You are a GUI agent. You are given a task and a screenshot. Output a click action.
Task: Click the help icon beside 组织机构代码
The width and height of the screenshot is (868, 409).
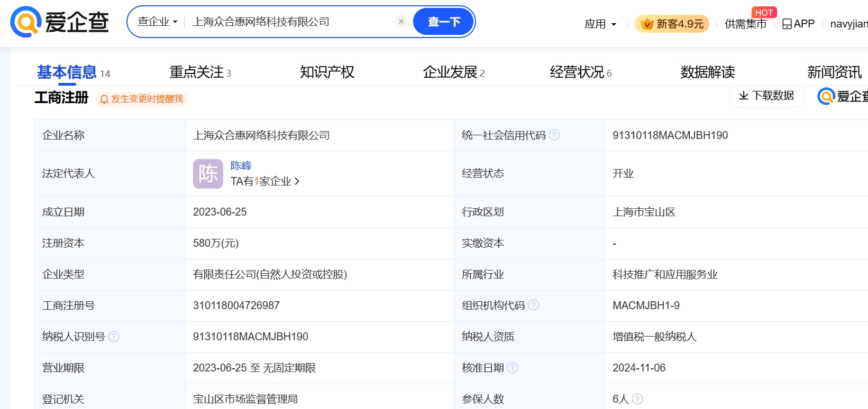click(x=533, y=305)
